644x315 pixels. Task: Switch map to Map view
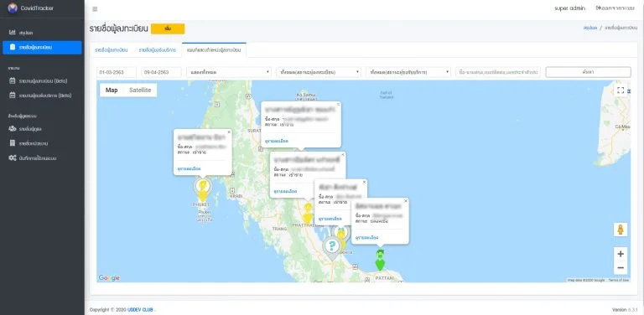click(112, 90)
